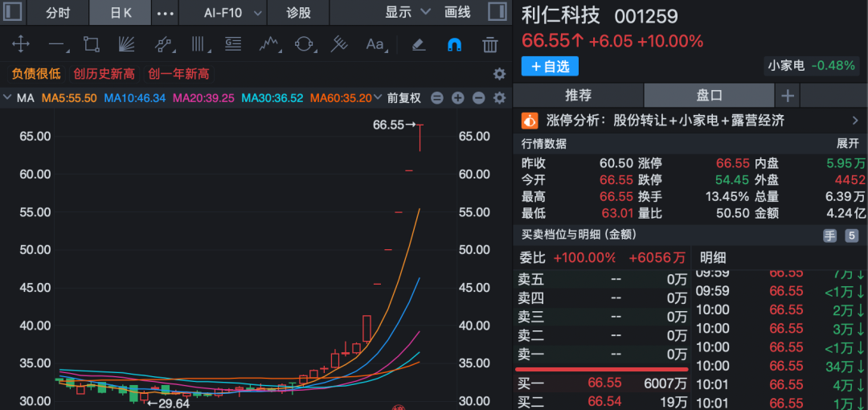
Task: Select the vertical cycle lines tool
Action: pos(198,44)
